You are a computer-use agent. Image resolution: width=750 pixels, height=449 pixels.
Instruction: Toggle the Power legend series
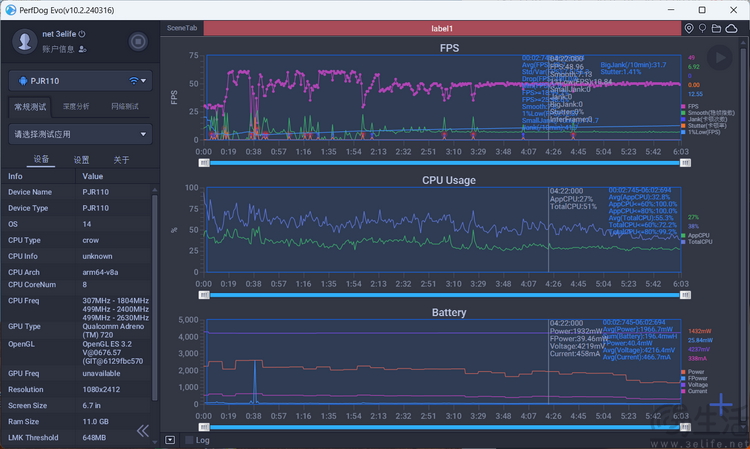(693, 372)
